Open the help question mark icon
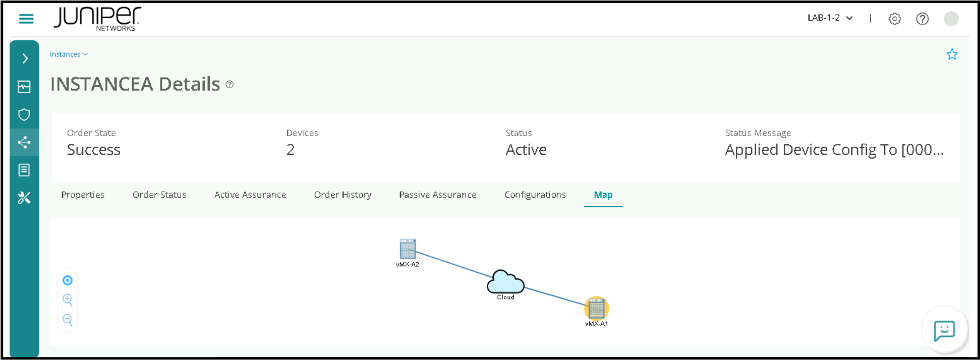Image resolution: width=980 pixels, height=360 pixels. (922, 19)
